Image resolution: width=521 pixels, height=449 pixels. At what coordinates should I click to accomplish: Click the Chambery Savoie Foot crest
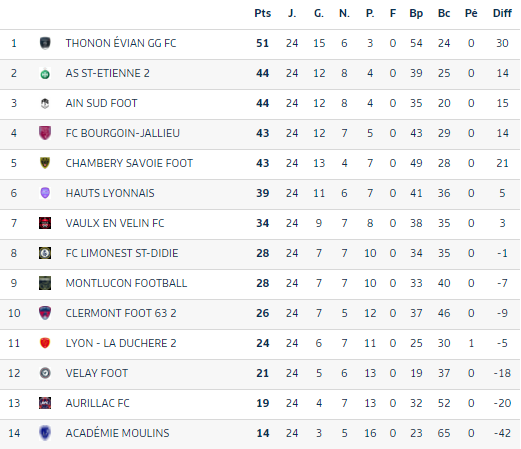click(x=45, y=163)
